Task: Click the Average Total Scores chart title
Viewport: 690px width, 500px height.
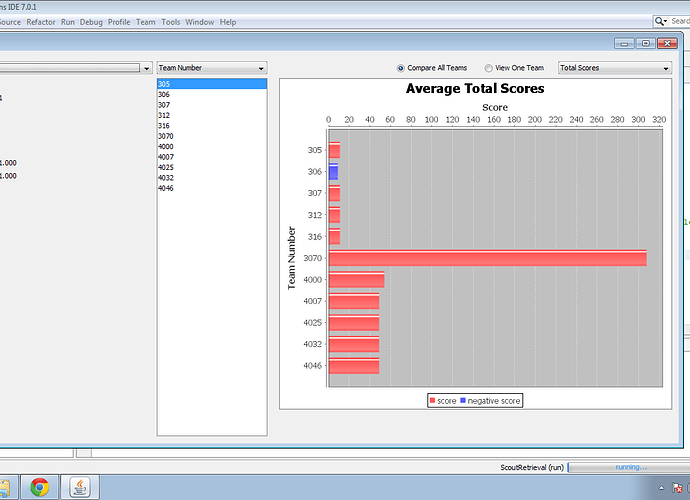Action: point(475,88)
